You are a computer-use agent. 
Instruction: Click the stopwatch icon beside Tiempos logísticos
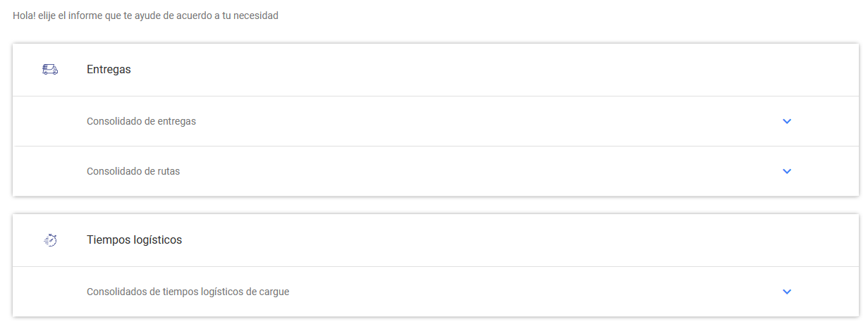[50, 240]
